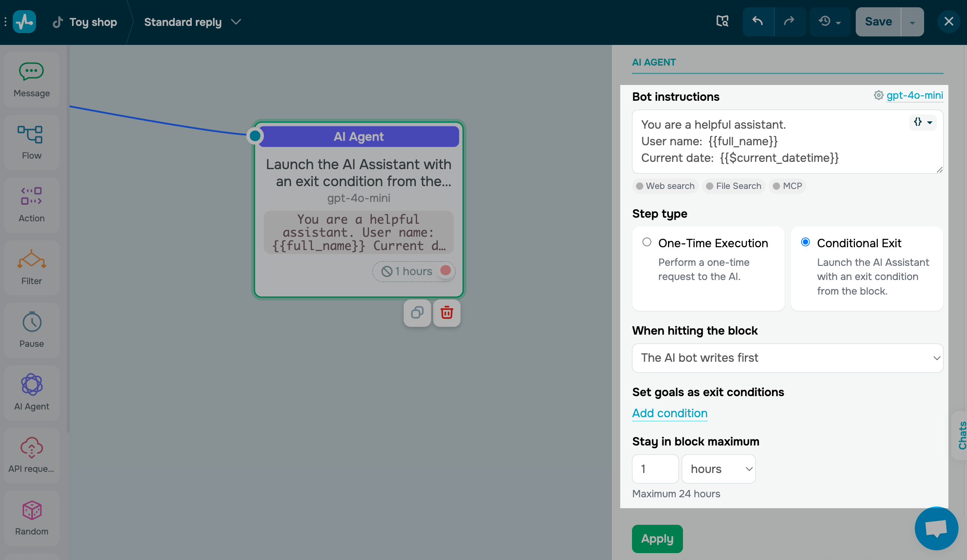The image size is (967, 560).
Task: Select the Flow element icon
Action: (x=31, y=135)
